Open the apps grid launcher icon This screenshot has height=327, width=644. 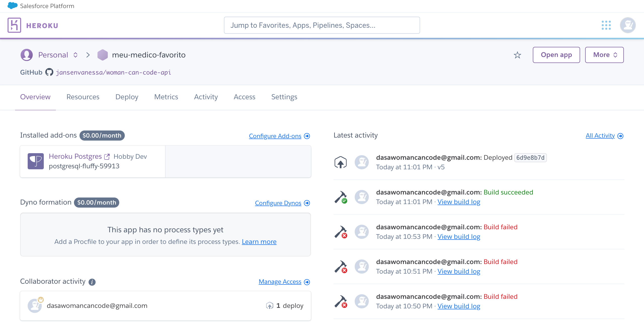tap(606, 25)
